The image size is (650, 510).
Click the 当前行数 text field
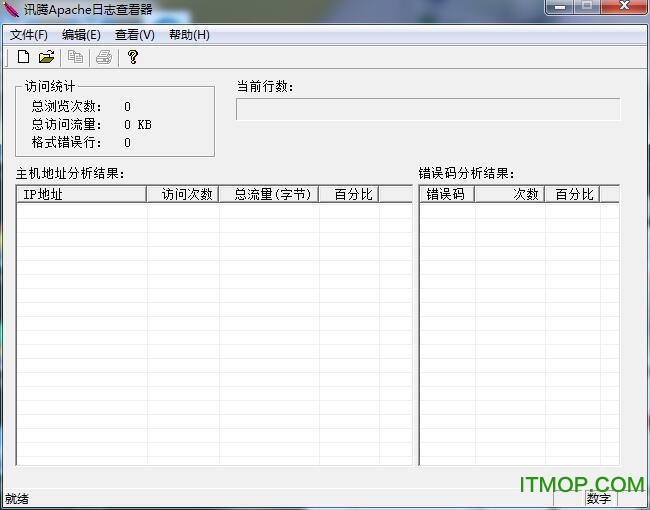(428, 109)
